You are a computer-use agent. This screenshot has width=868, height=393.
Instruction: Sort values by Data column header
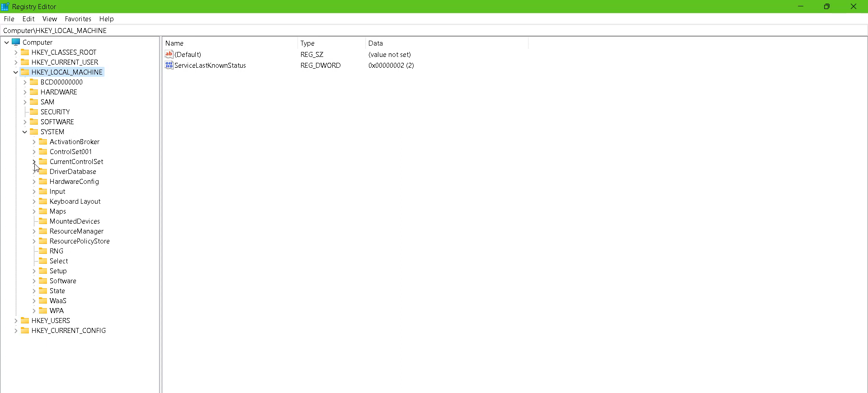tap(447, 43)
